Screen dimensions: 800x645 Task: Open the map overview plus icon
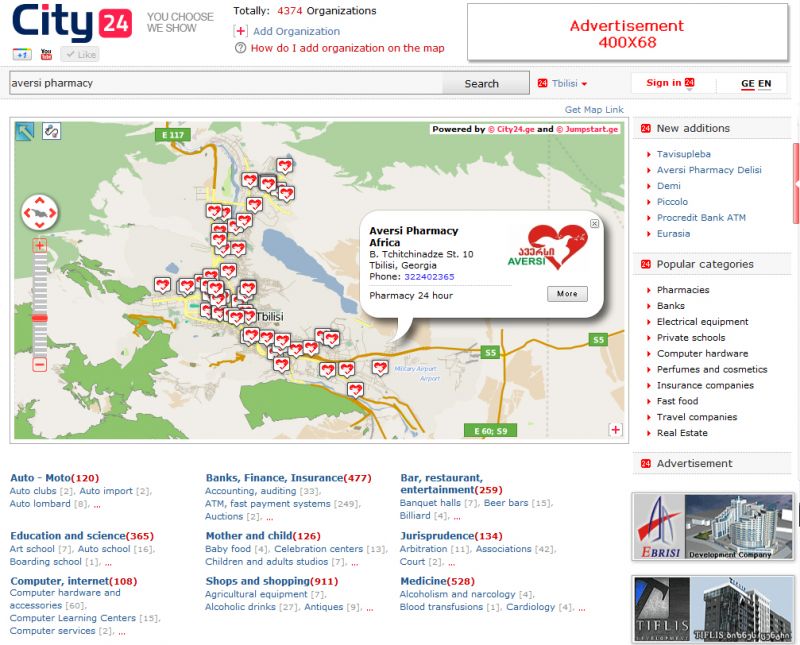coord(615,430)
